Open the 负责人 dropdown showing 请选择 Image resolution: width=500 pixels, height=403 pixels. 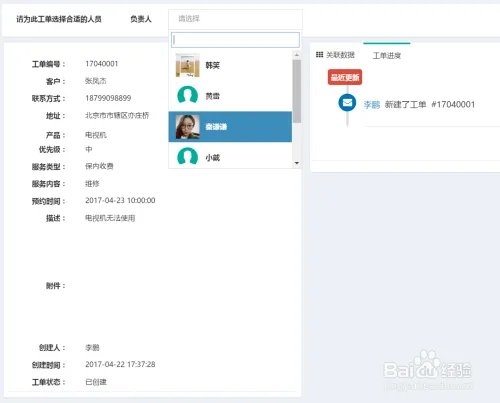235,19
